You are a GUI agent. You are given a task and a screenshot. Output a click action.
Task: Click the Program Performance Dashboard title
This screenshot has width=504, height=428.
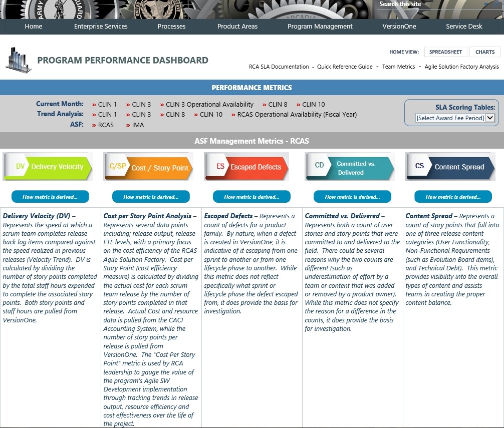click(123, 60)
